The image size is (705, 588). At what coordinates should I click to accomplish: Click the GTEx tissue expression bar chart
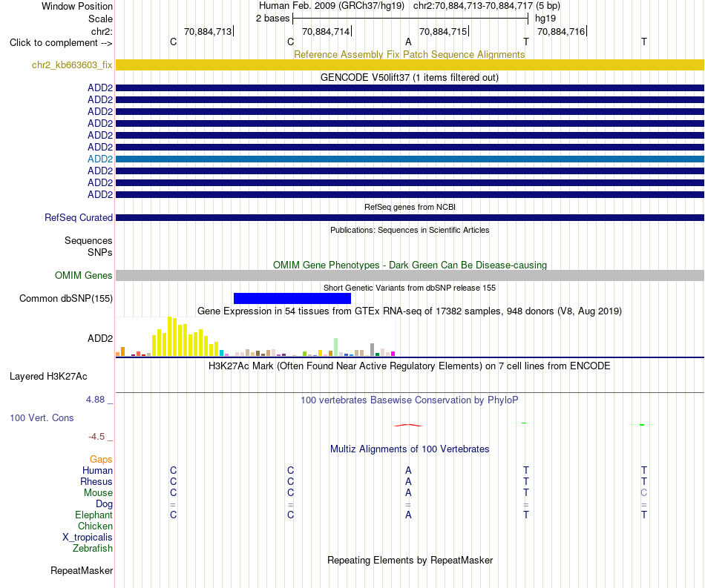pyautogui.click(x=256, y=337)
